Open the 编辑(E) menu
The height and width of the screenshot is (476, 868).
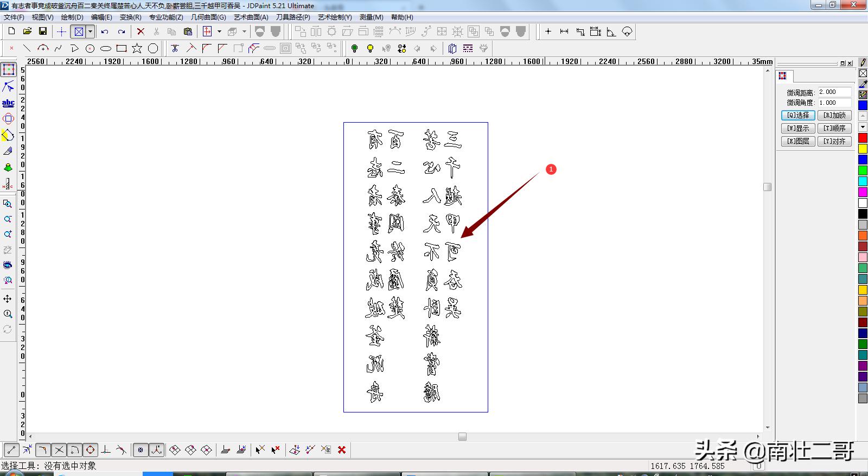(x=101, y=17)
